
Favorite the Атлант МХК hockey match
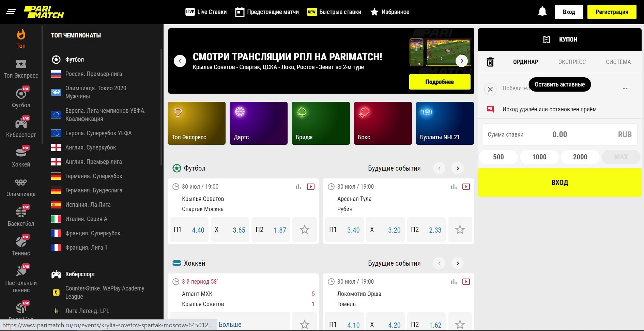coord(305,324)
